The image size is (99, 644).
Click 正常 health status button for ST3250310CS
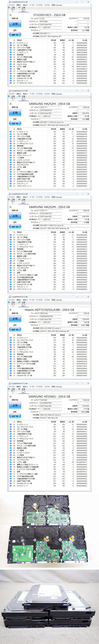point(15,24)
